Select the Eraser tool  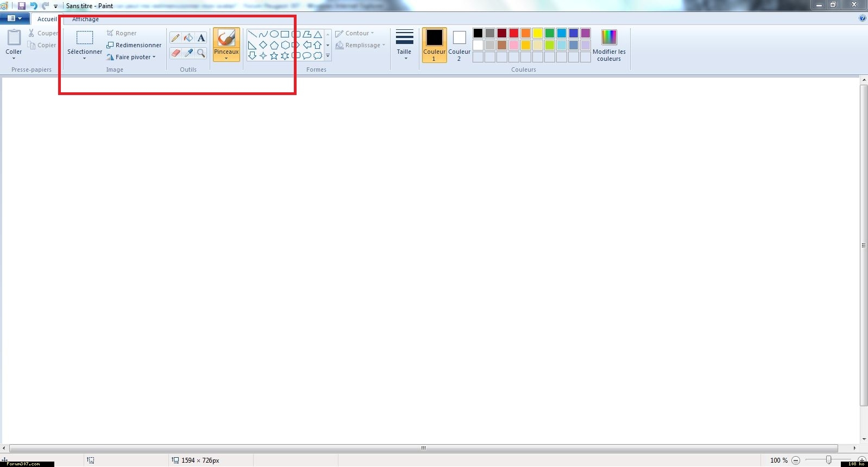[x=175, y=53]
